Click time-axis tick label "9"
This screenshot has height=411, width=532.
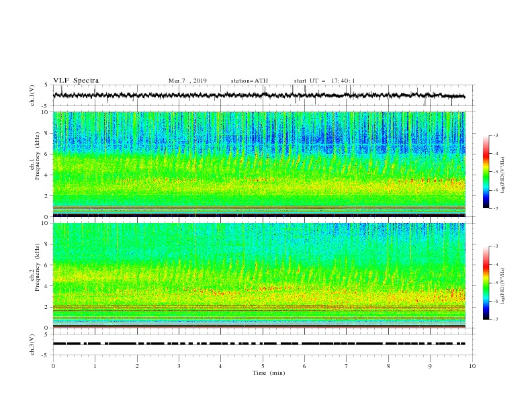pos(430,366)
